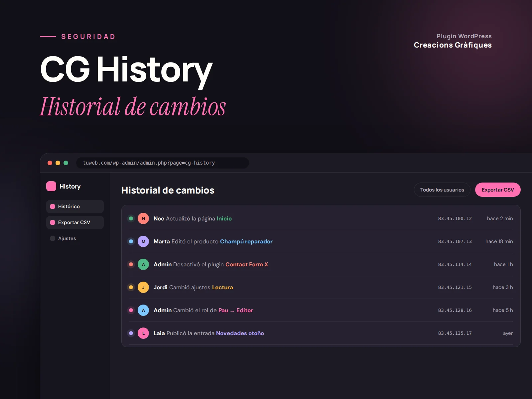Click IP address 83.45.100.12
Viewport: 532px width, 399px height.
(x=455, y=218)
